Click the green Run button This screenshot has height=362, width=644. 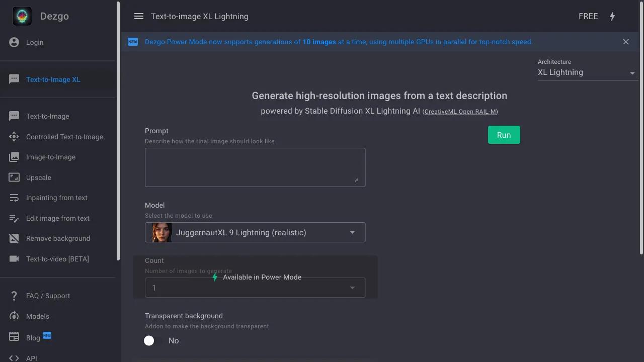coord(504,135)
